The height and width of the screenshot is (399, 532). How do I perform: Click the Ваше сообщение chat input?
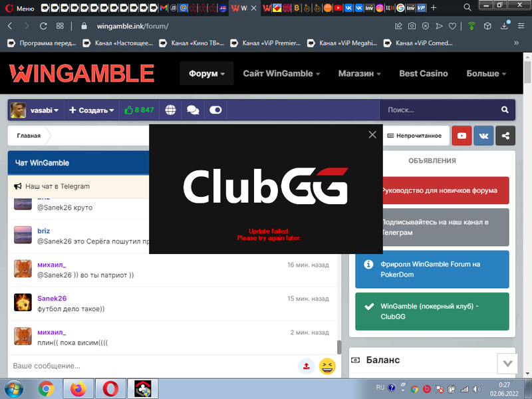coord(153,366)
